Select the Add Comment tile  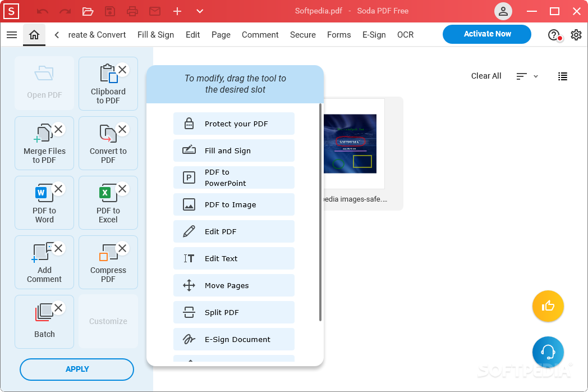coord(44,262)
